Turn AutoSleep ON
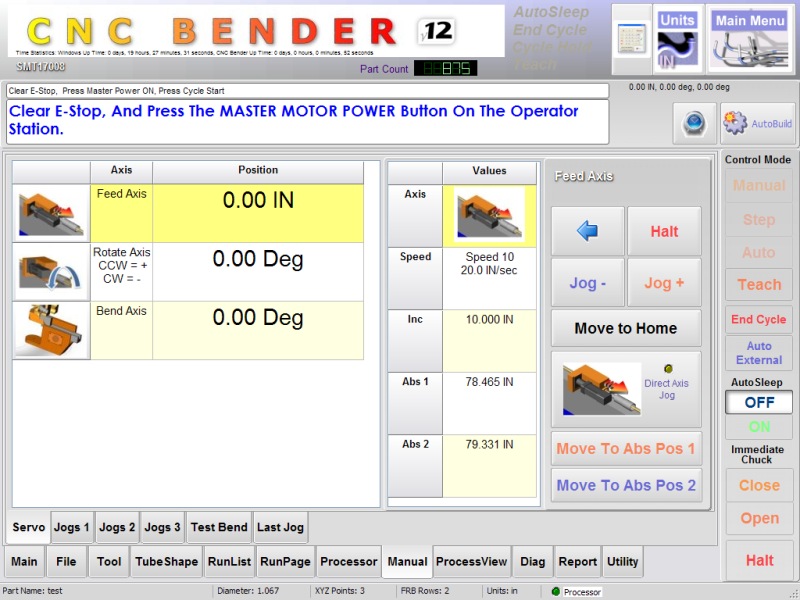 click(x=759, y=426)
